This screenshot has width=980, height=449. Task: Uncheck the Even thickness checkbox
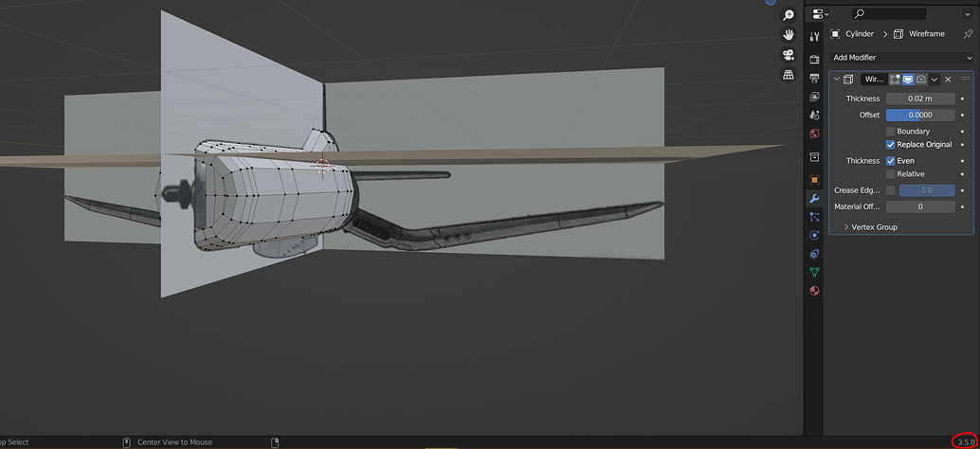[x=891, y=160]
